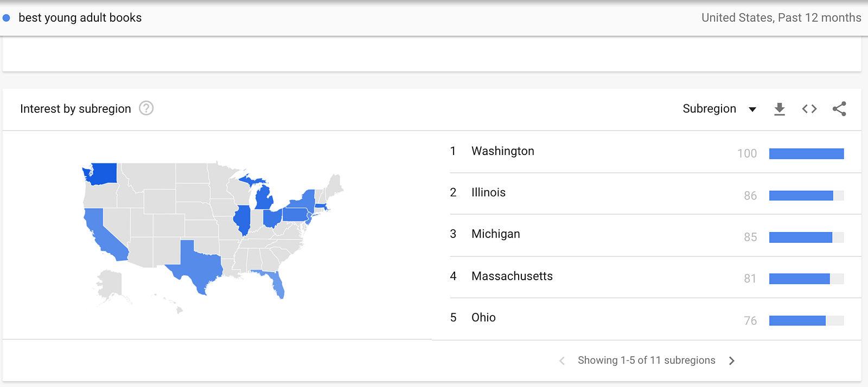Click the Washington interest bar showing 100

[x=806, y=154]
